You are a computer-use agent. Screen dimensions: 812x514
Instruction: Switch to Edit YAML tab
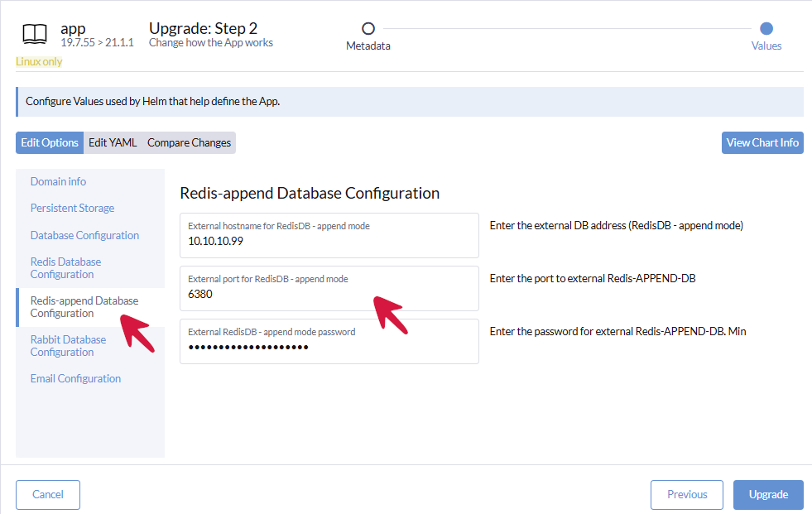113,142
